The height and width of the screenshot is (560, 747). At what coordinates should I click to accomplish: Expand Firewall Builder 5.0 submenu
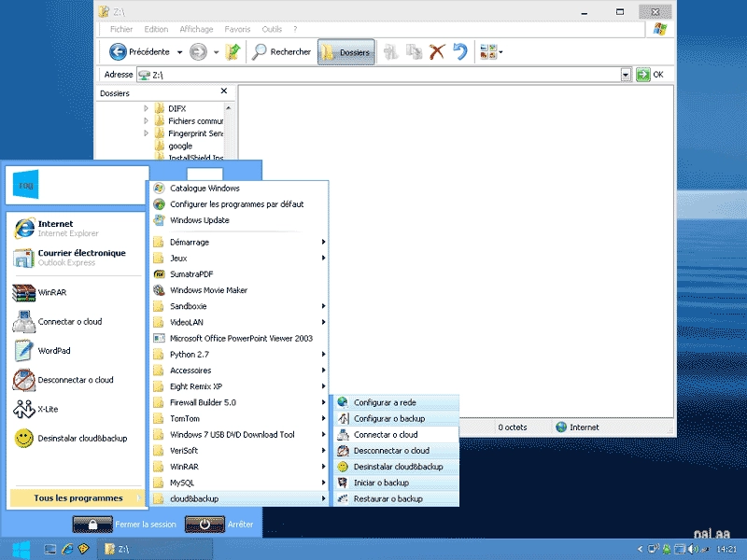tap(239, 402)
